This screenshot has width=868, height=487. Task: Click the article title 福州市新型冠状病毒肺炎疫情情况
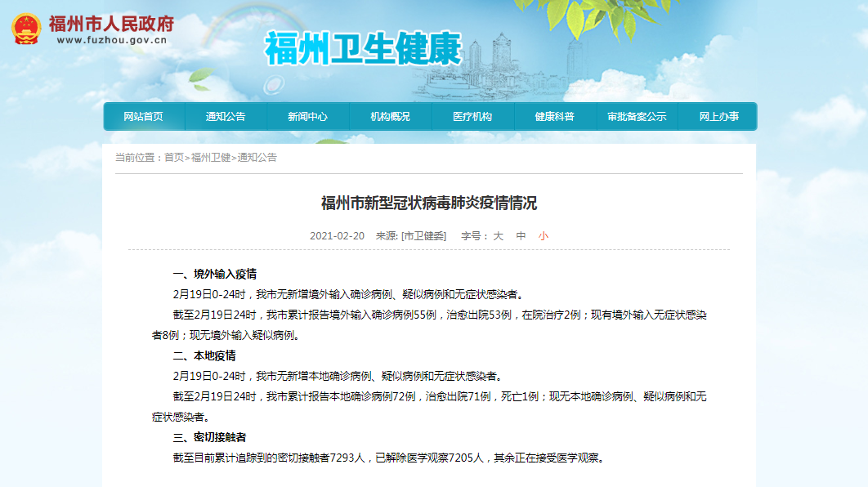[429, 203]
